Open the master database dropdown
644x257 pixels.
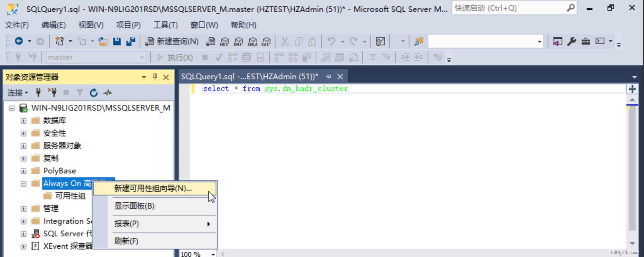click(142, 57)
